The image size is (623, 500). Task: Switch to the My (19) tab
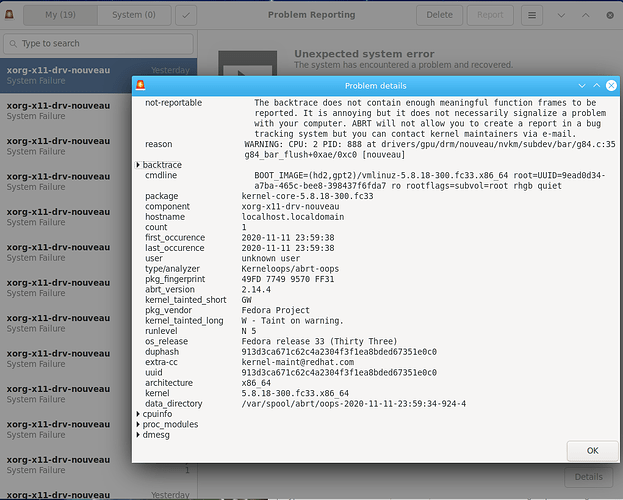point(60,15)
